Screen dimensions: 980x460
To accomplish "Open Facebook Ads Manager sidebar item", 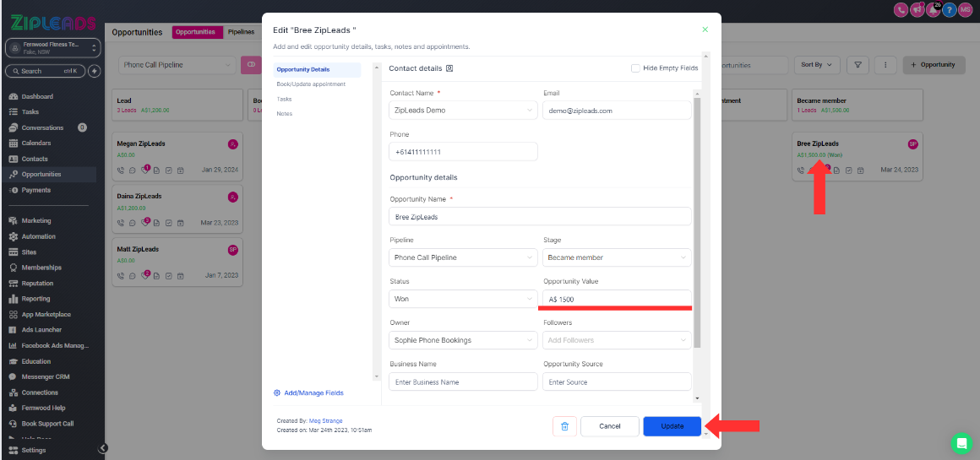I will (x=55, y=345).
